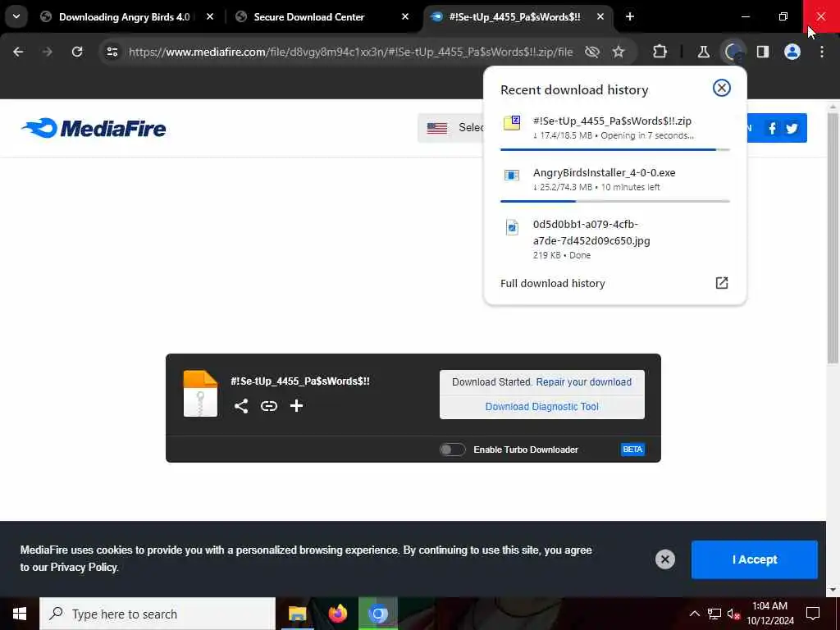Open the tab search dropdown arrow
Screen dimensions: 840x630
pos(16,16)
